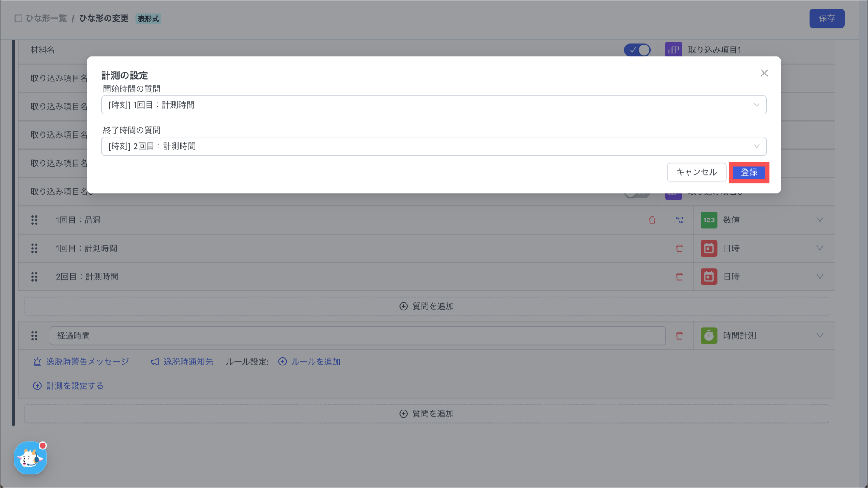Open the chat support mascot icon

pyautogui.click(x=30, y=458)
